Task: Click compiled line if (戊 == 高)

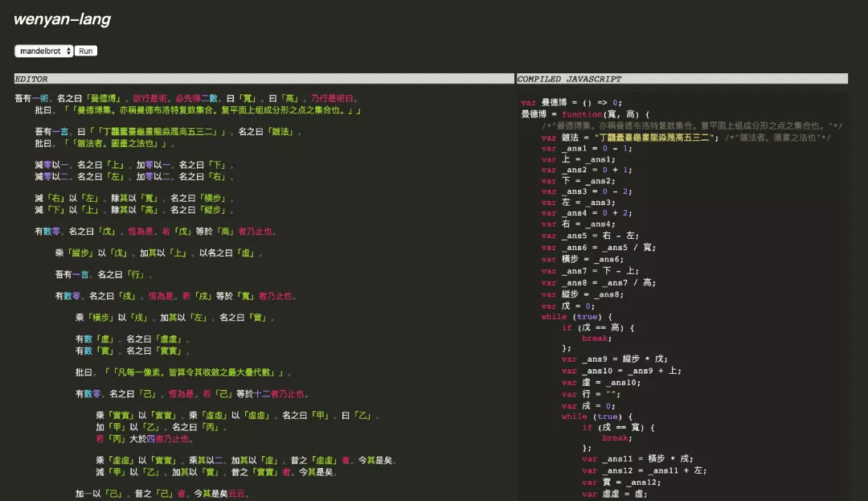Action: [x=598, y=328]
